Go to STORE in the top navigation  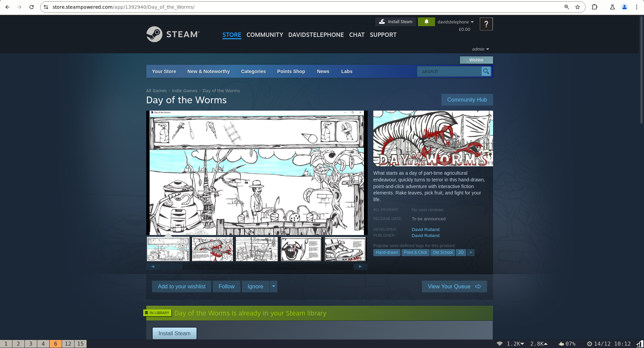tap(232, 35)
